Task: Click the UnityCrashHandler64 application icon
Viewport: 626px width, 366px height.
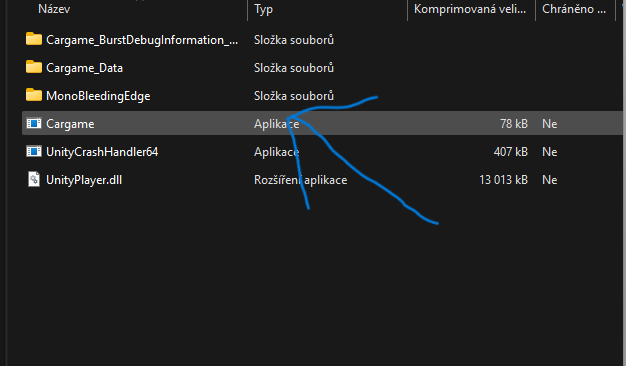Action: coord(34,151)
